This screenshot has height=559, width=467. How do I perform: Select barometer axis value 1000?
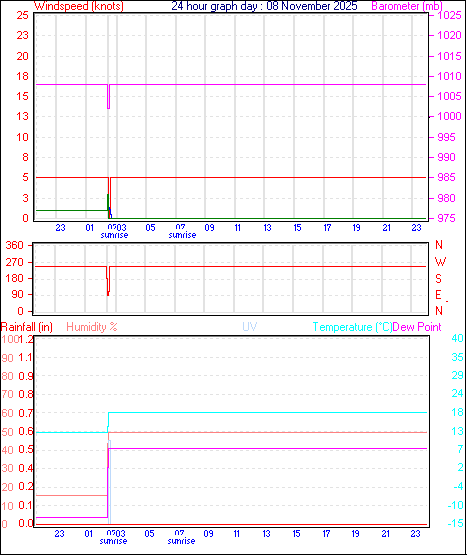click(x=449, y=116)
